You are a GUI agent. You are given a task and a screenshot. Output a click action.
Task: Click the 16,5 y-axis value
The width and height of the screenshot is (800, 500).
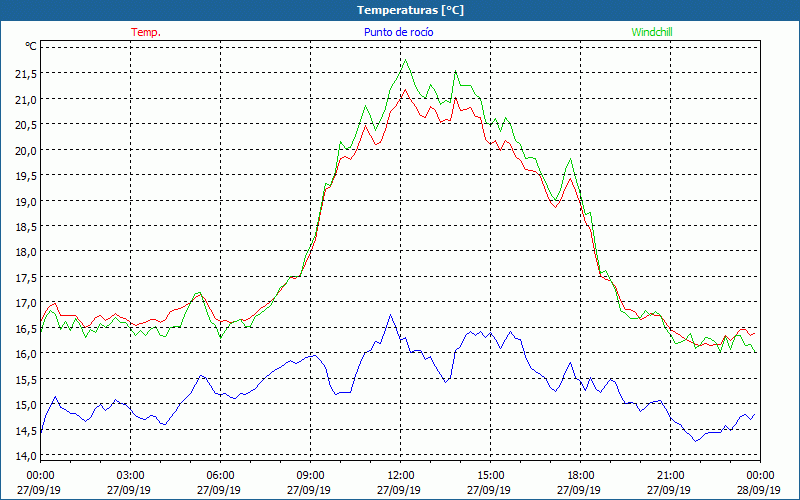pos(26,329)
